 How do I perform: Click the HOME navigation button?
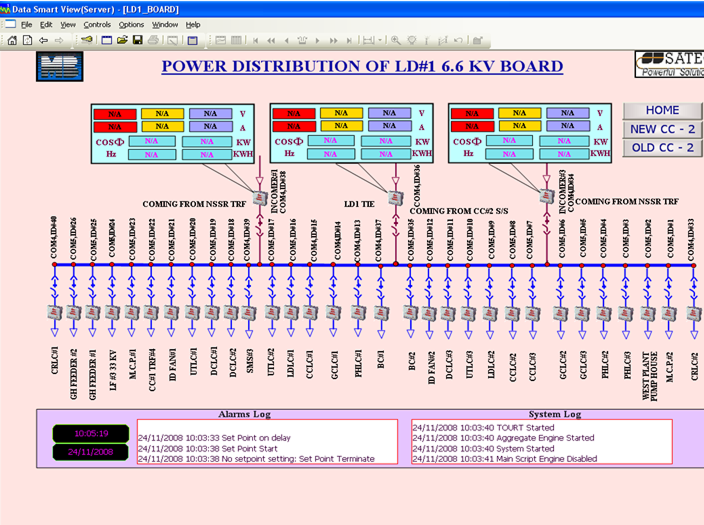662,110
